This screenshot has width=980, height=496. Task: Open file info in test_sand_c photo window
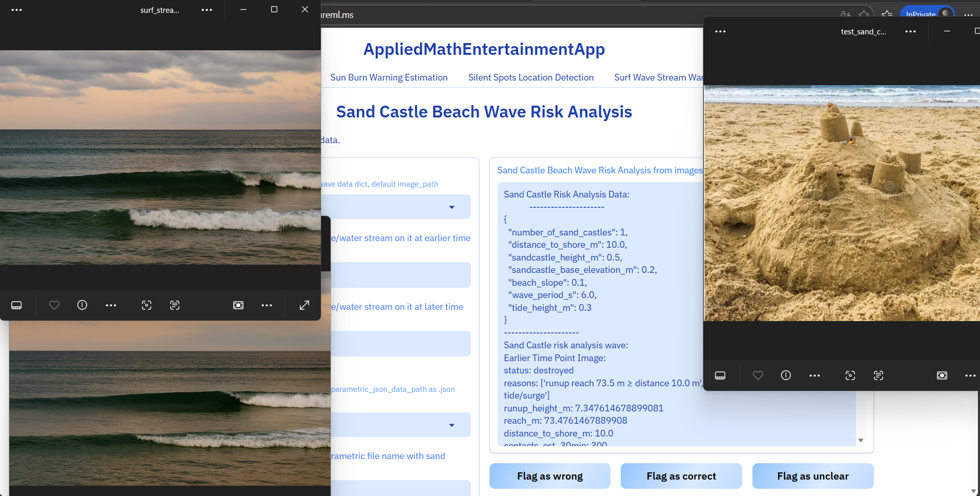pyautogui.click(x=786, y=375)
